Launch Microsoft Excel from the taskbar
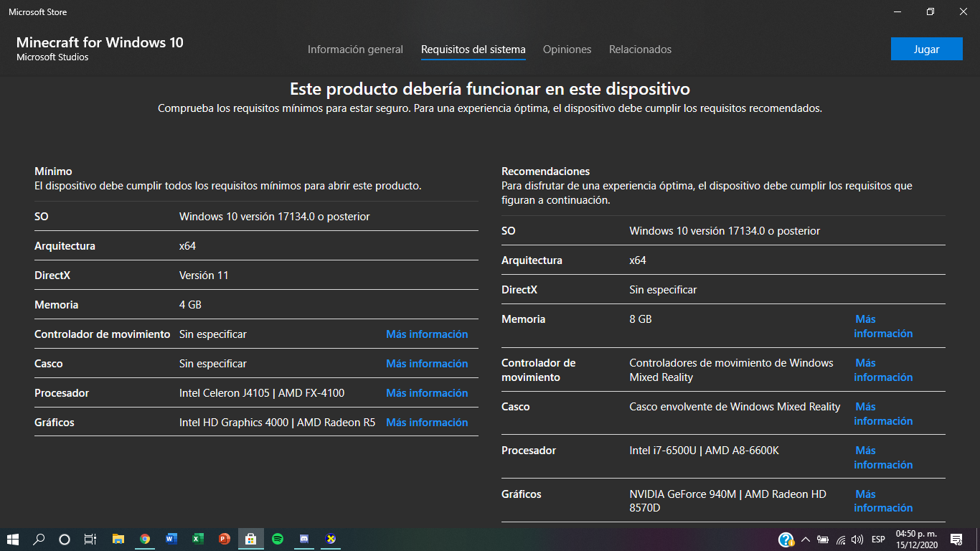This screenshot has height=551, width=980. tap(198, 539)
